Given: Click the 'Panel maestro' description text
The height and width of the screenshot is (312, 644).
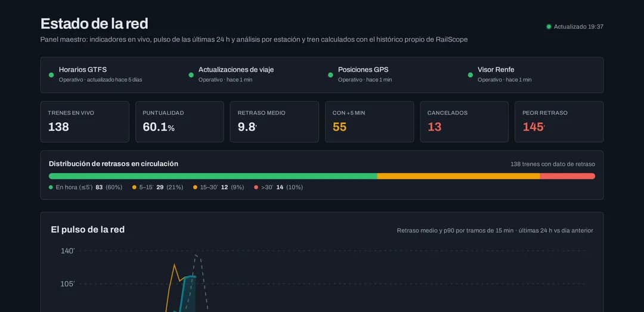Looking at the screenshot, I should click(x=254, y=39).
